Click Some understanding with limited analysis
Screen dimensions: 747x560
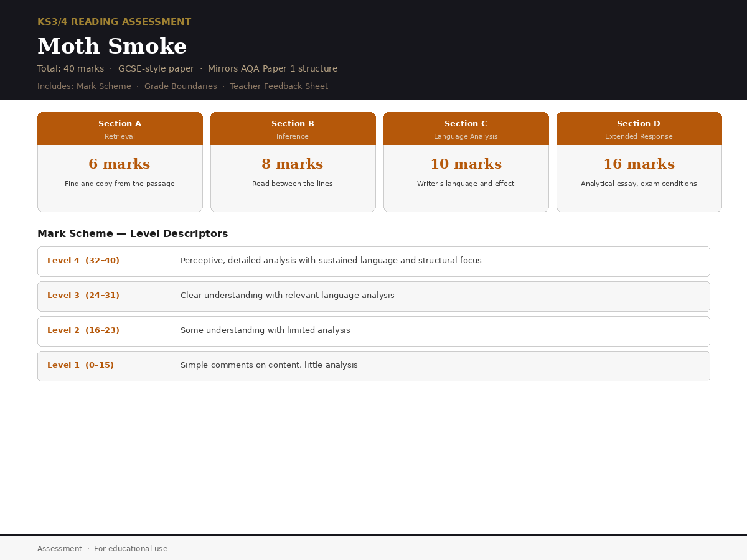(265, 330)
